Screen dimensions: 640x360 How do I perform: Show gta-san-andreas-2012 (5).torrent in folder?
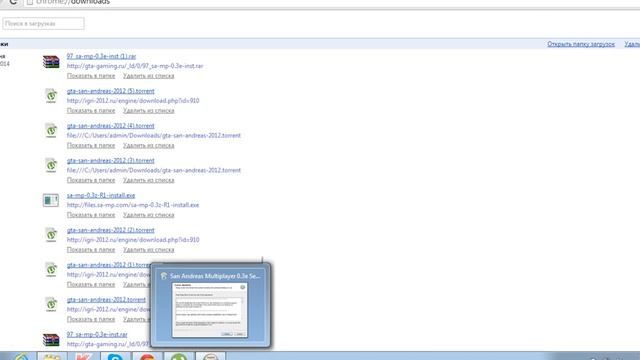(91, 111)
